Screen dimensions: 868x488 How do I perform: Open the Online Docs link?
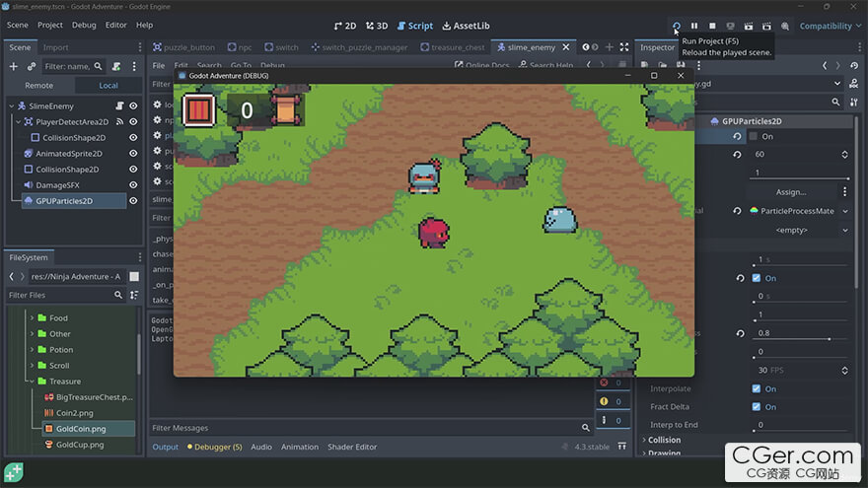point(481,65)
